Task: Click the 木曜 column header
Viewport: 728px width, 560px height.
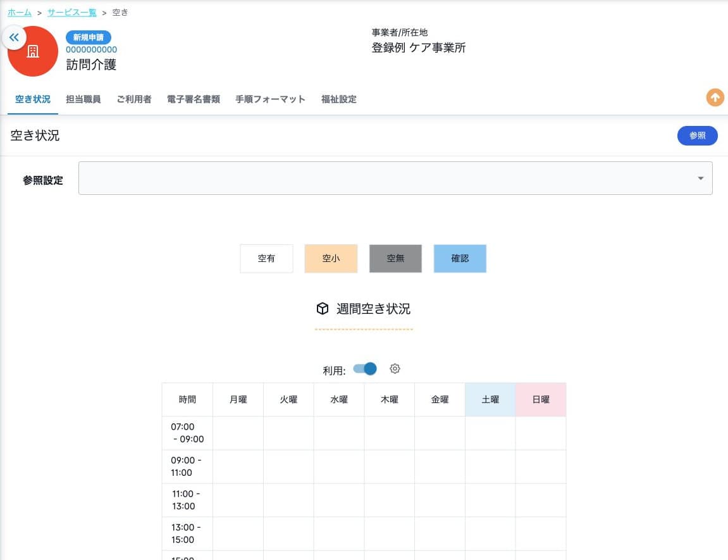Action: click(x=390, y=400)
